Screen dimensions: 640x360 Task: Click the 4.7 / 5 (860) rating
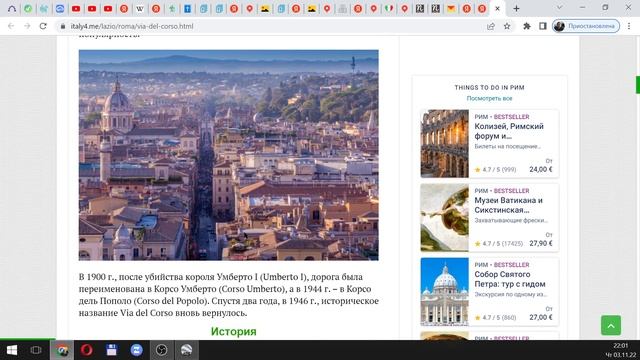coord(495,318)
